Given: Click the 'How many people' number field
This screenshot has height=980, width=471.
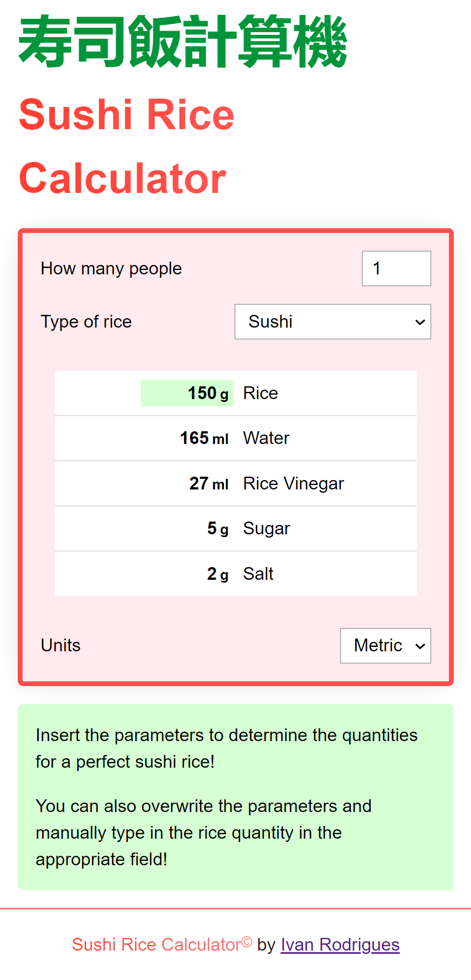Looking at the screenshot, I should [x=396, y=268].
